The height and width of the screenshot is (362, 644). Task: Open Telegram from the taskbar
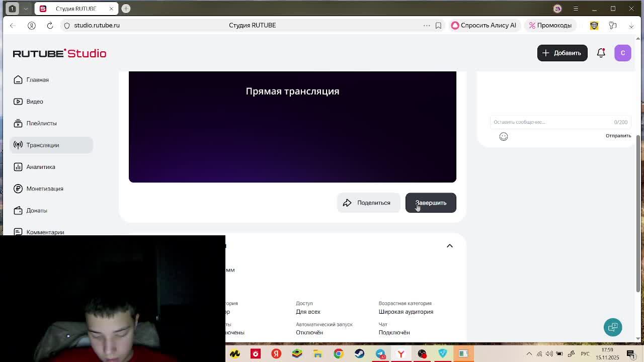(x=380, y=354)
